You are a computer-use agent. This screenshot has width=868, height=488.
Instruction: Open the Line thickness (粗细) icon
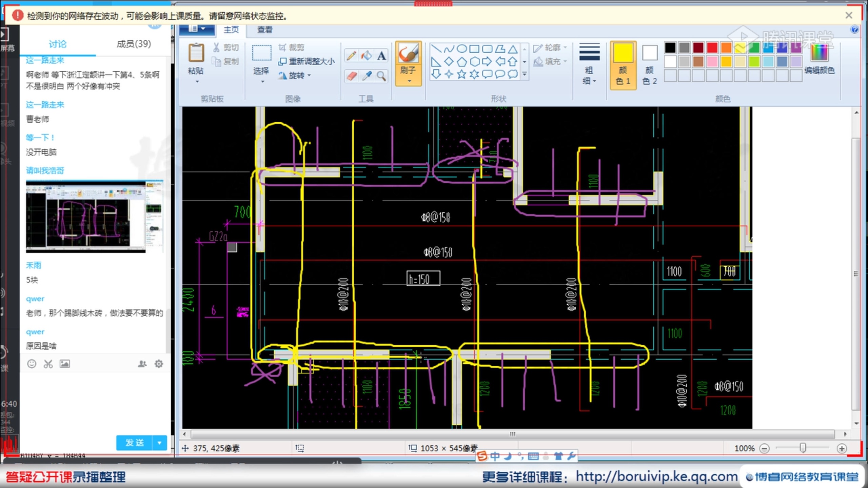click(589, 52)
